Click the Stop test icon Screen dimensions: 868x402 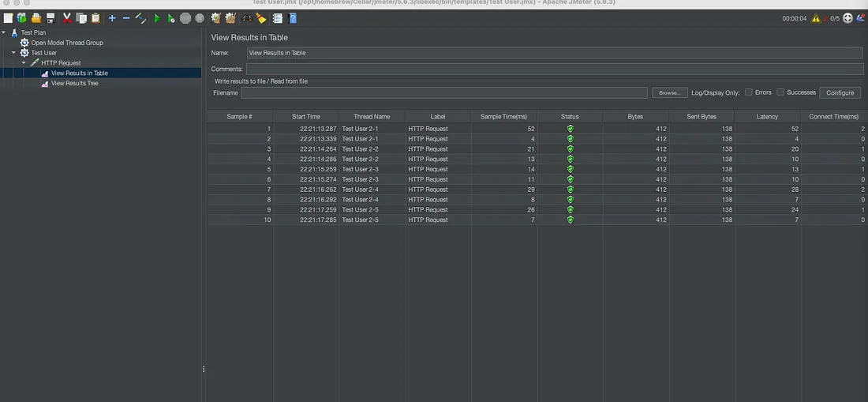[x=185, y=18]
